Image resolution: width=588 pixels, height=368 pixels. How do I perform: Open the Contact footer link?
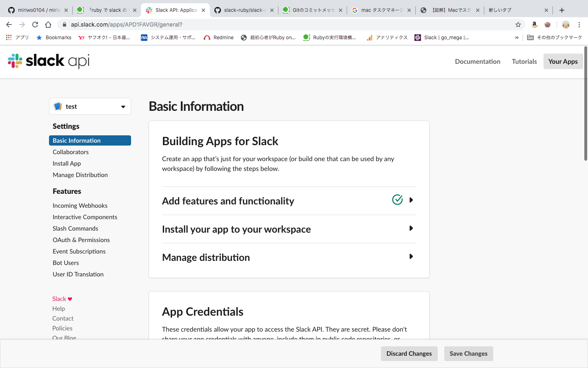(63, 318)
